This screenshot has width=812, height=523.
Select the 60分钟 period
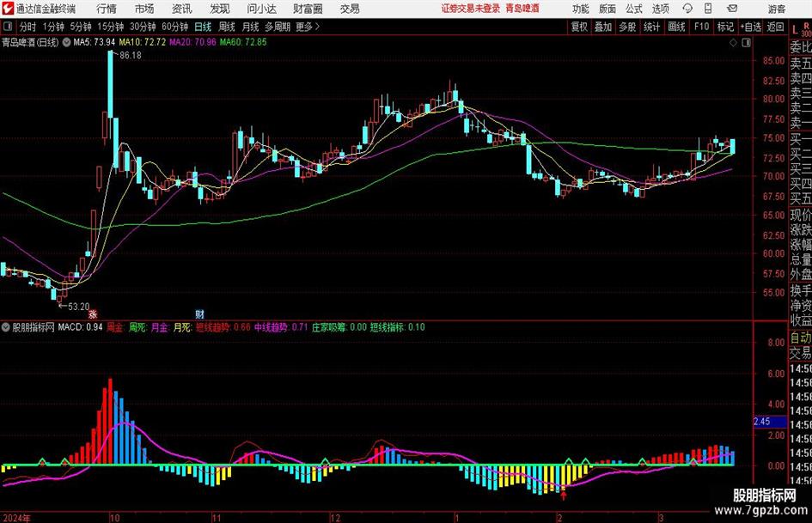(x=174, y=27)
